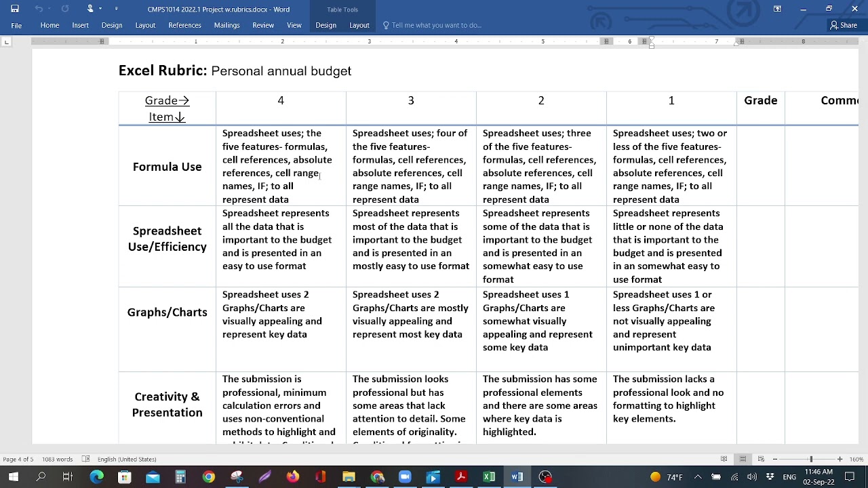868x488 pixels.
Task: Open Firefox from taskbar
Action: tap(292, 476)
